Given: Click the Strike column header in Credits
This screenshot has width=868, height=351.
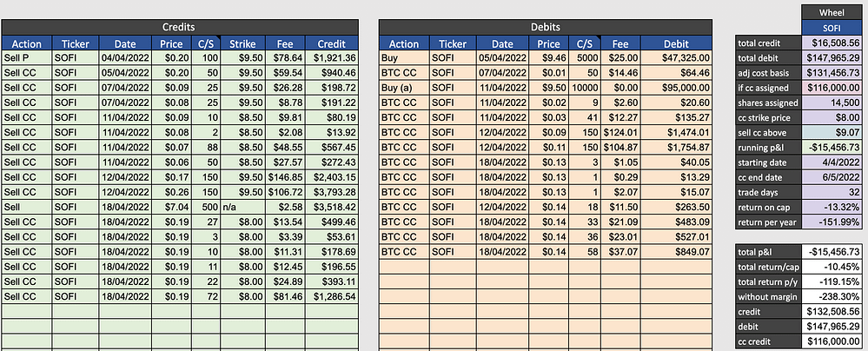Looking at the screenshot, I should [242, 43].
